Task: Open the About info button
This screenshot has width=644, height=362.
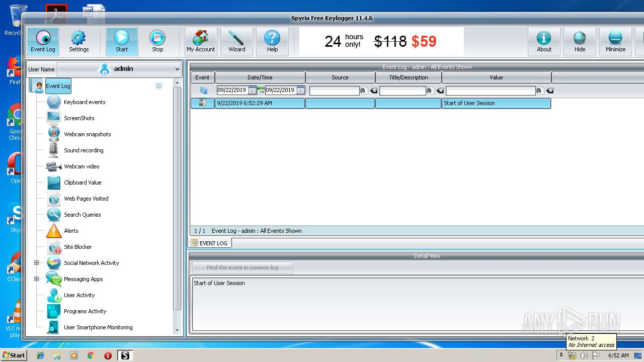Action: click(544, 41)
